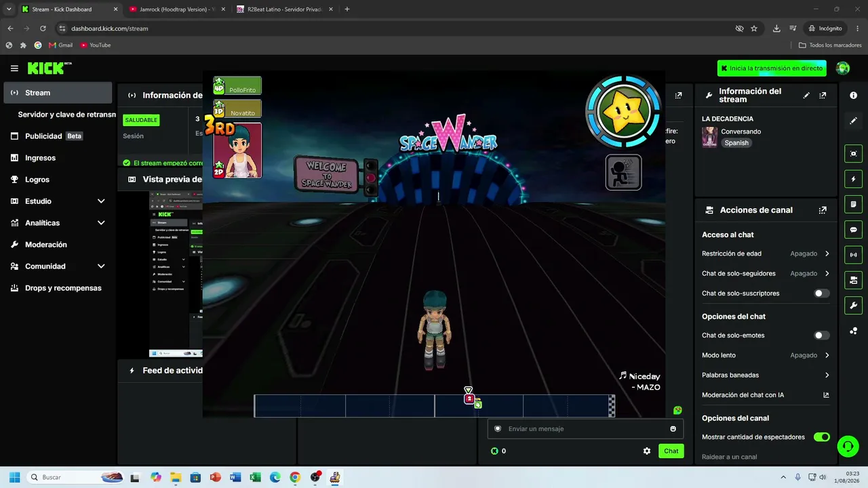
Task: Bookmark this page with star icon
Action: [x=754, y=28]
